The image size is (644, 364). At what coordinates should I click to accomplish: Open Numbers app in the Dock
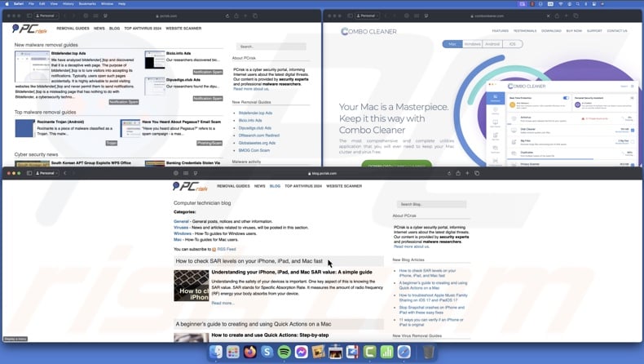tap(386, 353)
